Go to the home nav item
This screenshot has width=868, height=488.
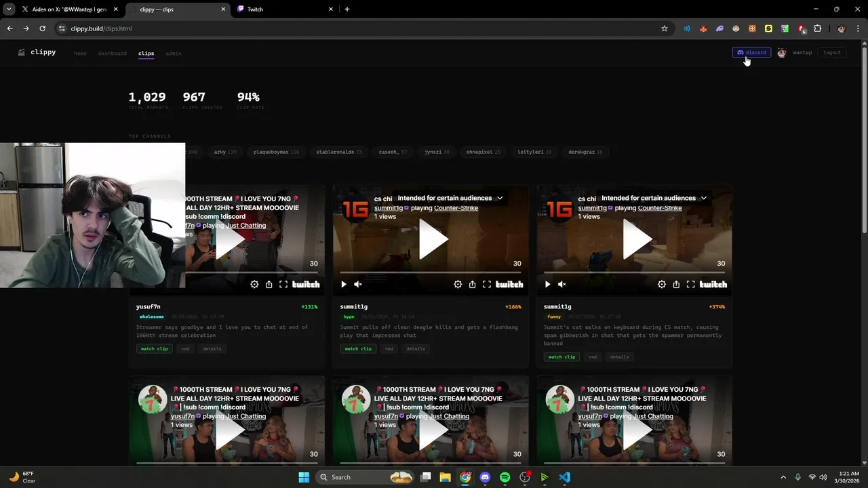coord(80,53)
